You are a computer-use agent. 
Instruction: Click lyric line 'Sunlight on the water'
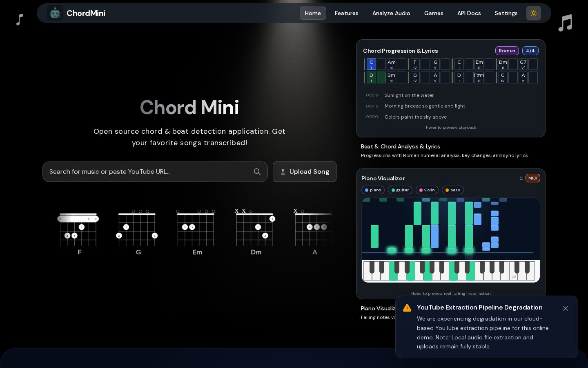[409, 95]
